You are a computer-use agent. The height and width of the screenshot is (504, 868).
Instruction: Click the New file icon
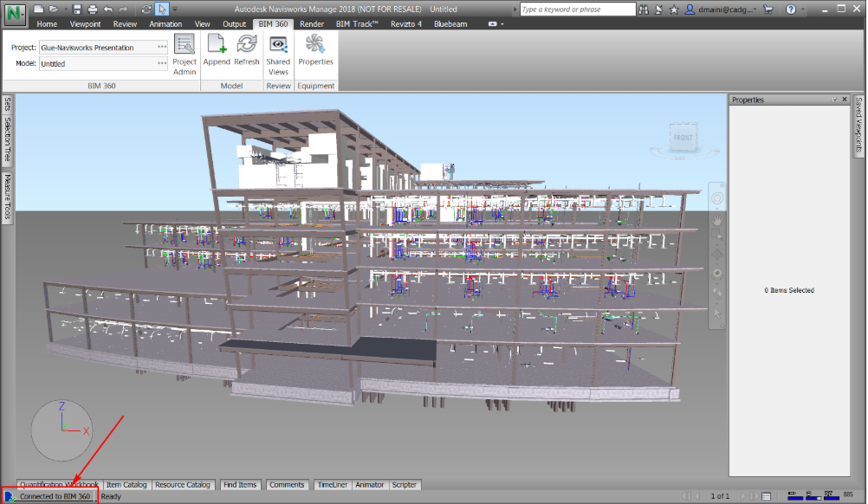coord(38,9)
